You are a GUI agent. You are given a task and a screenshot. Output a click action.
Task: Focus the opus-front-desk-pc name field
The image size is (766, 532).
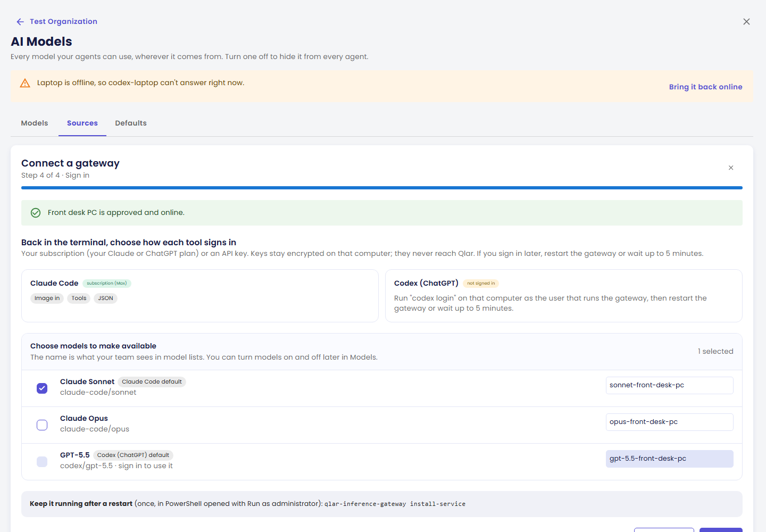(669, 422)
